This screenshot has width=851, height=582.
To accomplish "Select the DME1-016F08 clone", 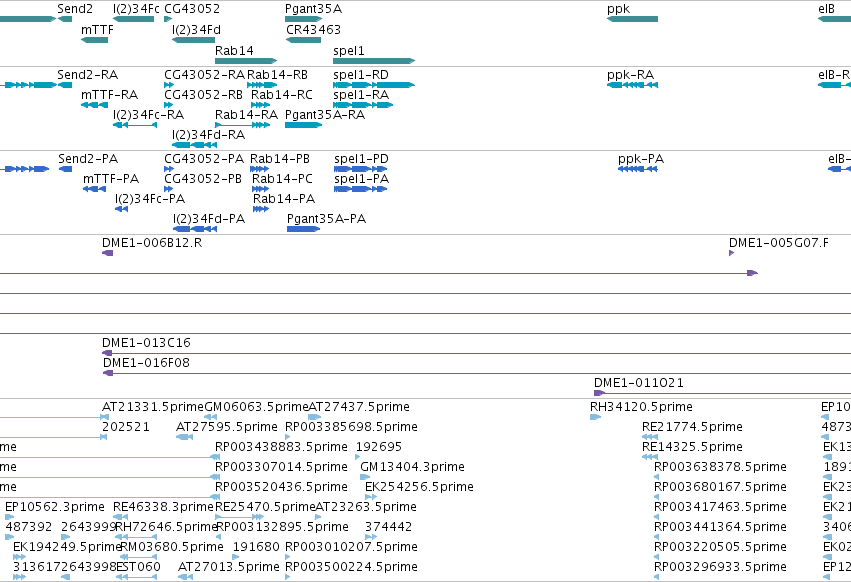I will [477, 373].
